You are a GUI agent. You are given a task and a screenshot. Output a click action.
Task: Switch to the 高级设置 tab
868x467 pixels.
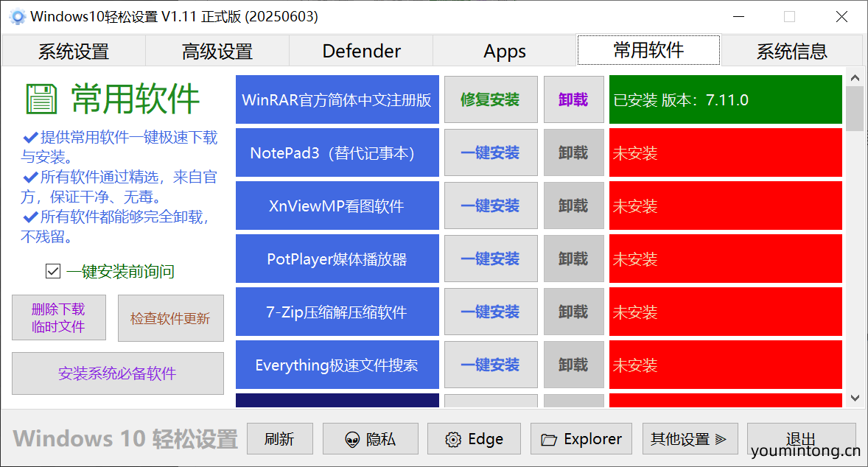(217, 51)
